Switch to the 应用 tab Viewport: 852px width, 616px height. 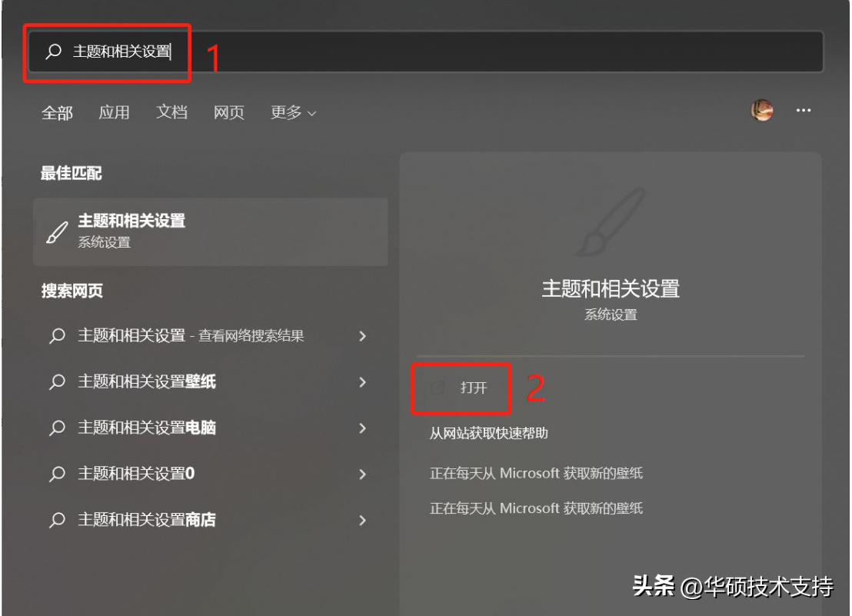(x=115, y=112)
